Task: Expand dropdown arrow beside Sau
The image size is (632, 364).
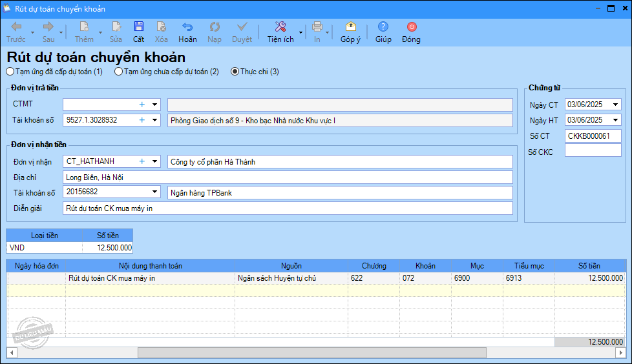Action: [61, 33]
